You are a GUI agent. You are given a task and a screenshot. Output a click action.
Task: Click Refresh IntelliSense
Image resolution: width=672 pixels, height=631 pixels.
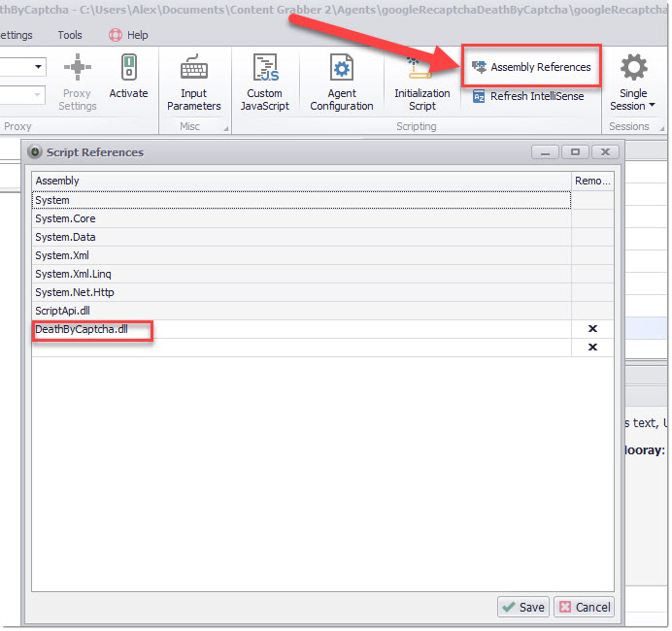[527, 96]
